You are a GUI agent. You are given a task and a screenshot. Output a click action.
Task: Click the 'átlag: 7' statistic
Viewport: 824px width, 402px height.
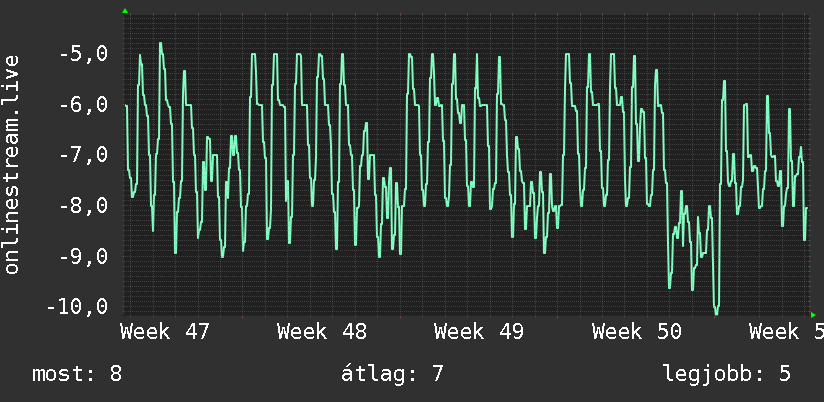click(x=393, y=374)
